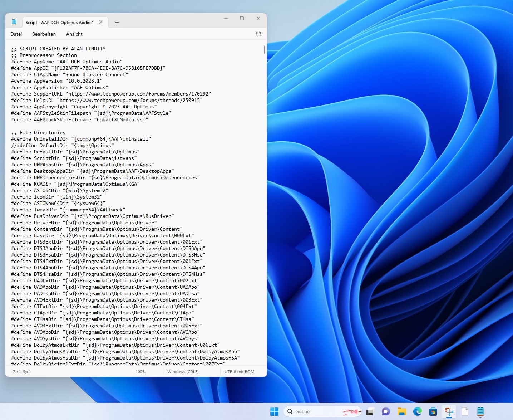Click the Notepad icon in the taskbar
513x420 pixels.
pos(480,411)
